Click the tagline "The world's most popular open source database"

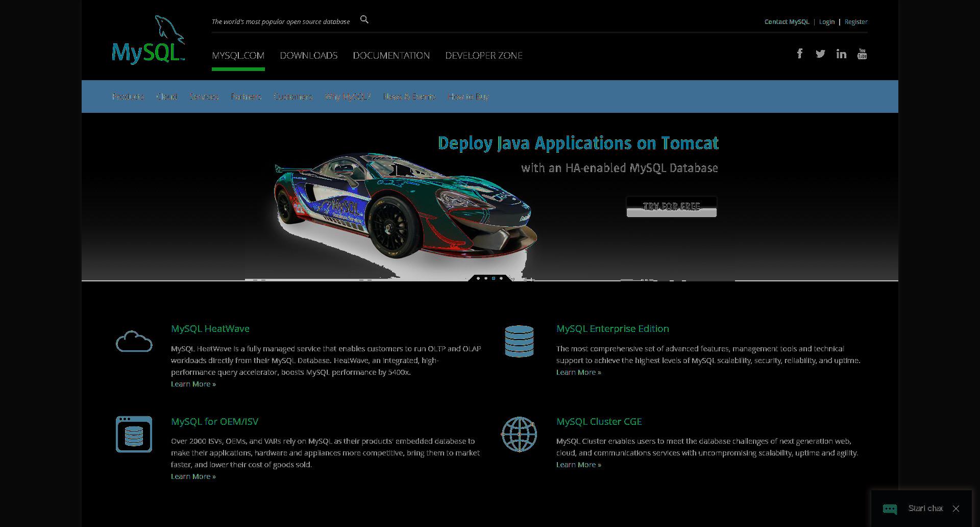pos(281,22)
